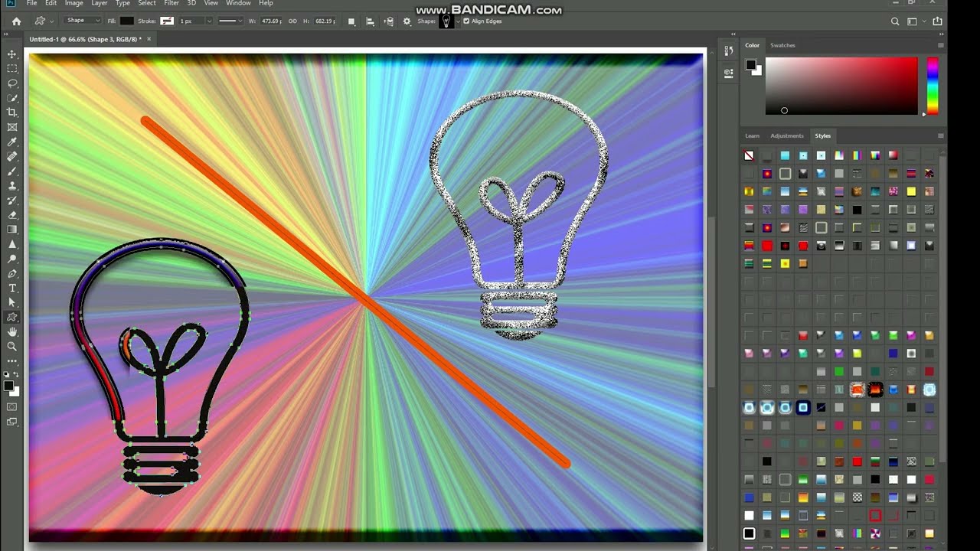Select the Hand tool
This screenshot has width=980, height=551.
[12, 332]
